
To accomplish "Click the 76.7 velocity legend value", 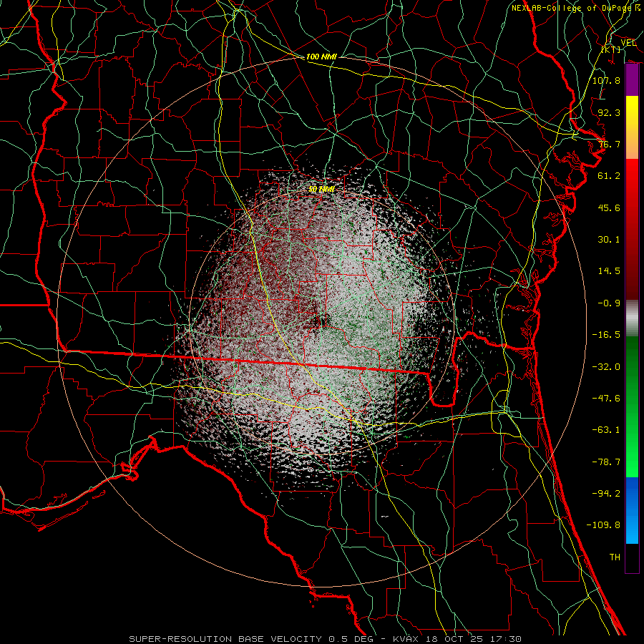I will click(609, 144).
